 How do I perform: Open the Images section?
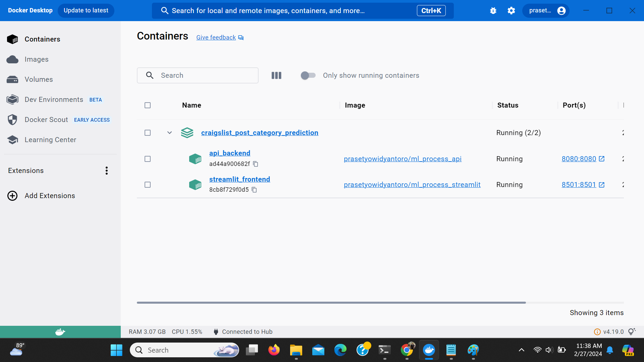pyautogui.click(x=37, y=59)
